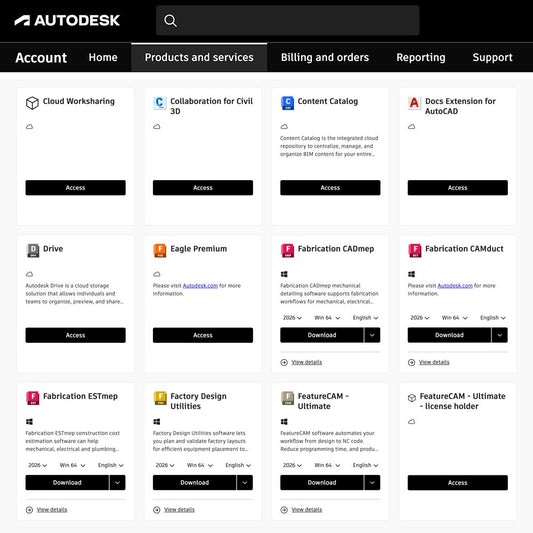Open the English dropdown for Factory Design Utilities

tap(238, 465)
